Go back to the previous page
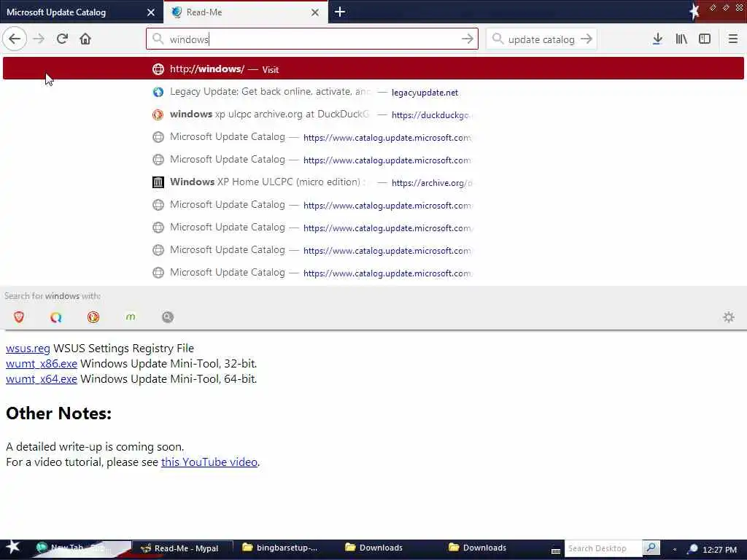 pos(15,39)
